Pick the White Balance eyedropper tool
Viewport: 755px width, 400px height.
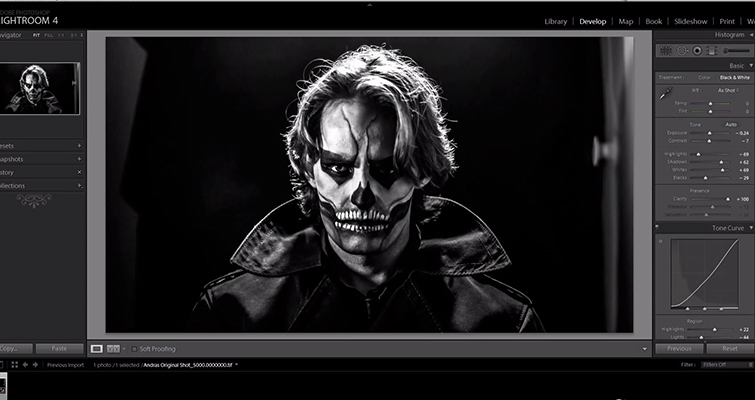[666, 93]
